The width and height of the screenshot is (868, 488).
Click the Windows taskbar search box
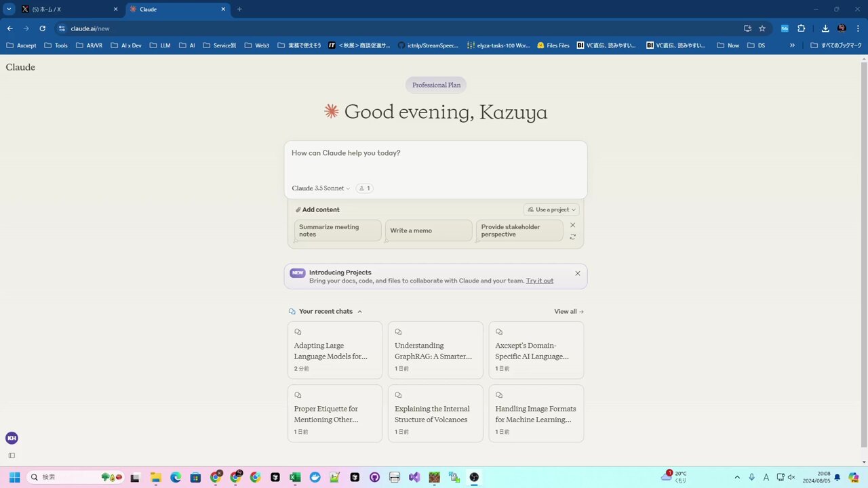pyautogui.click(x=75, y=477)
